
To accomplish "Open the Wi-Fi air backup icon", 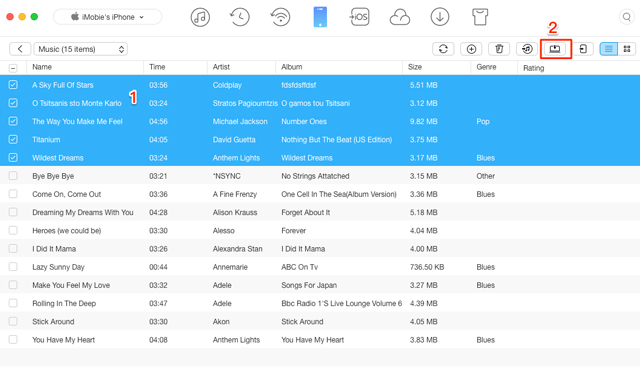I will 280,17.
